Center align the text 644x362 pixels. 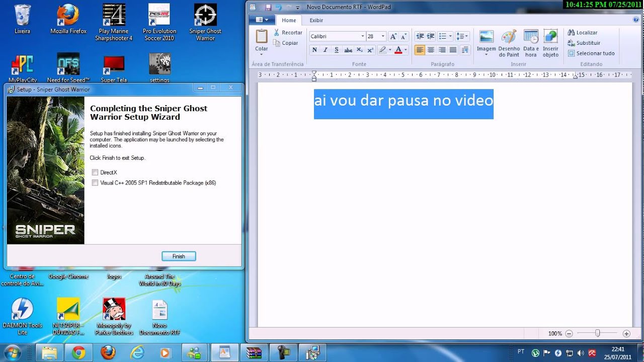[x=431, y=50]
